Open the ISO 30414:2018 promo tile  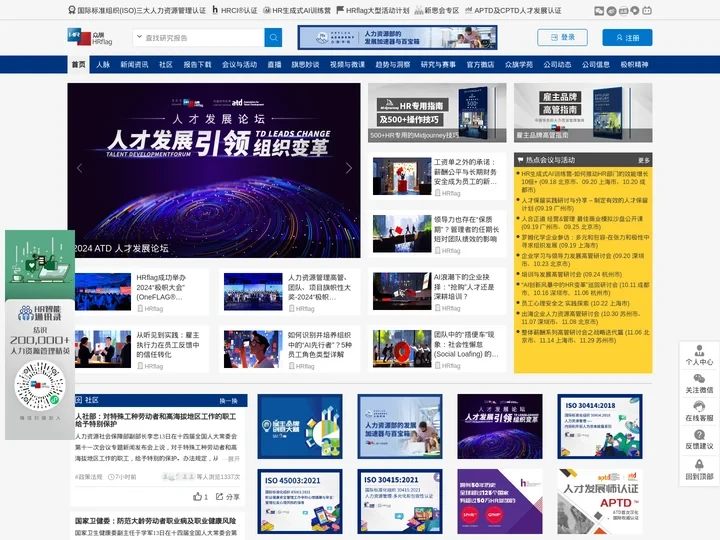pos(600,426)
